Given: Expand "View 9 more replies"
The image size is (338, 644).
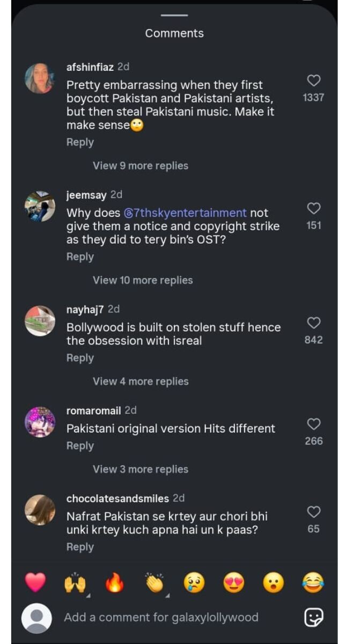Looking at the screenshot, I should (141, 166).
